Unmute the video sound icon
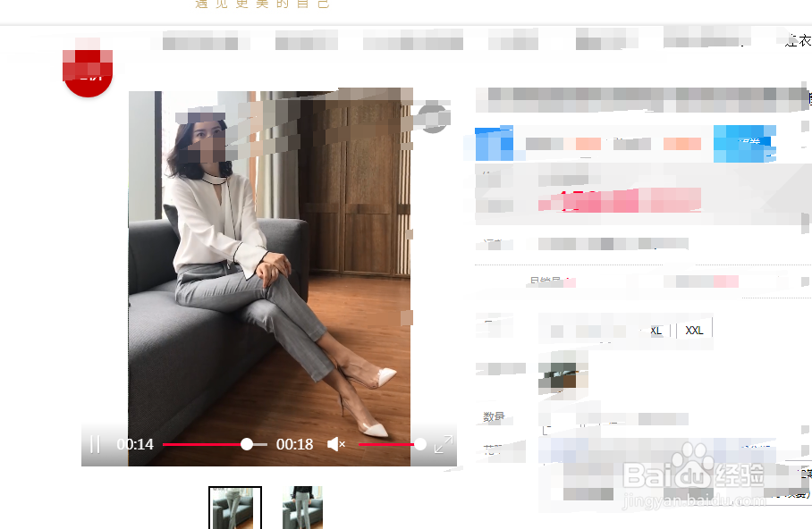This screenshot has width=812, height=529. [x=336, y=444]
